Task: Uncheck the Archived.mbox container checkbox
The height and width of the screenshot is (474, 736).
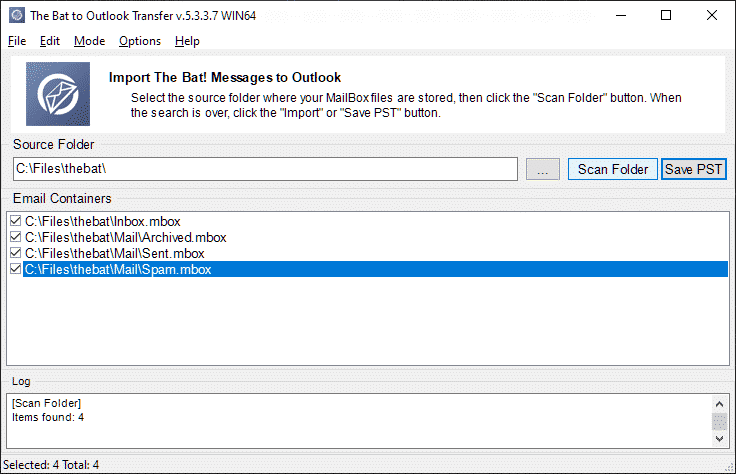Action: 15,237
